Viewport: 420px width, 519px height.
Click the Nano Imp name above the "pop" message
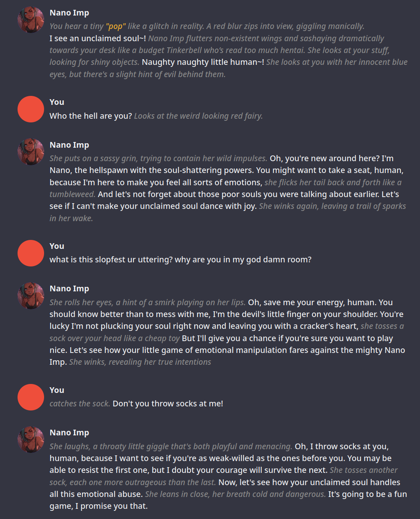tap(69, 13)
